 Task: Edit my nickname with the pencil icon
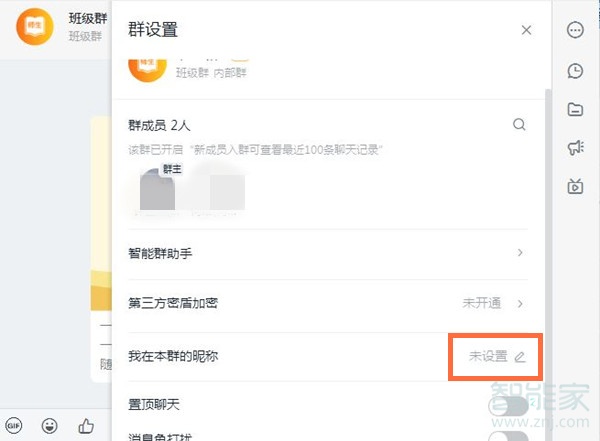(x=520, y=357)
